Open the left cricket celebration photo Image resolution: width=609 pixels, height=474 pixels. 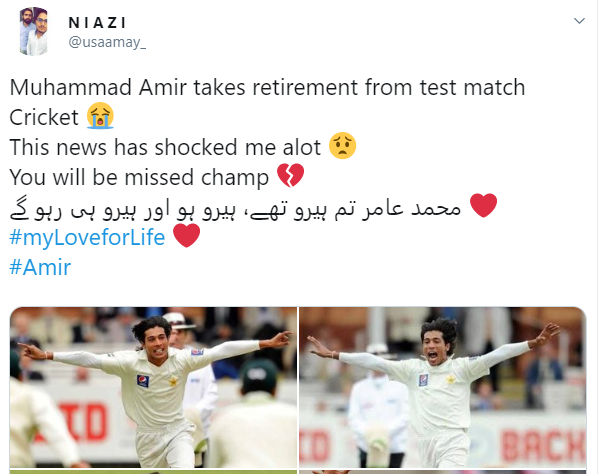point(153,387)
